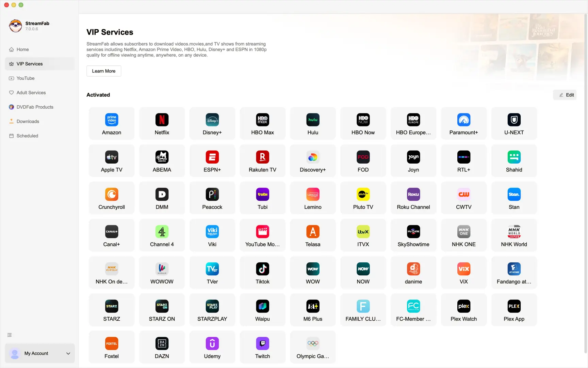Open Scheduled in sidebar

(x=40, y=136)
